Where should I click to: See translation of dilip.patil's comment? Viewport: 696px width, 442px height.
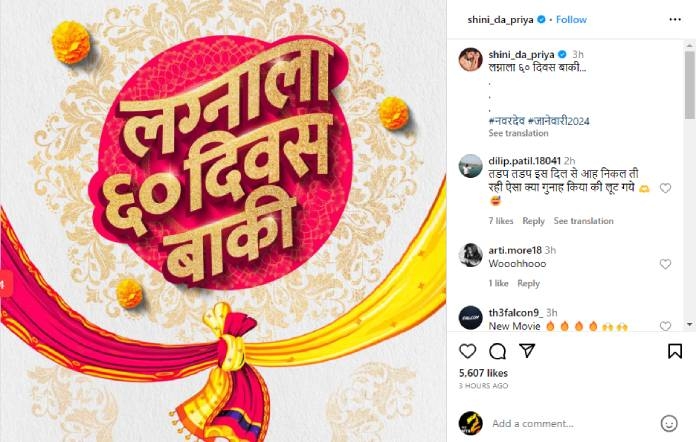pyautogui.click(x=583, y=221)
